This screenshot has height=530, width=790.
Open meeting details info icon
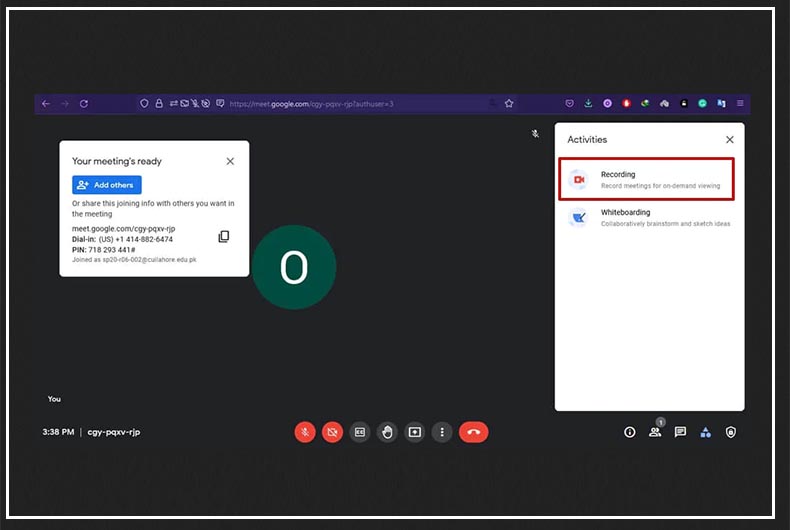click(x=630, y=432)
